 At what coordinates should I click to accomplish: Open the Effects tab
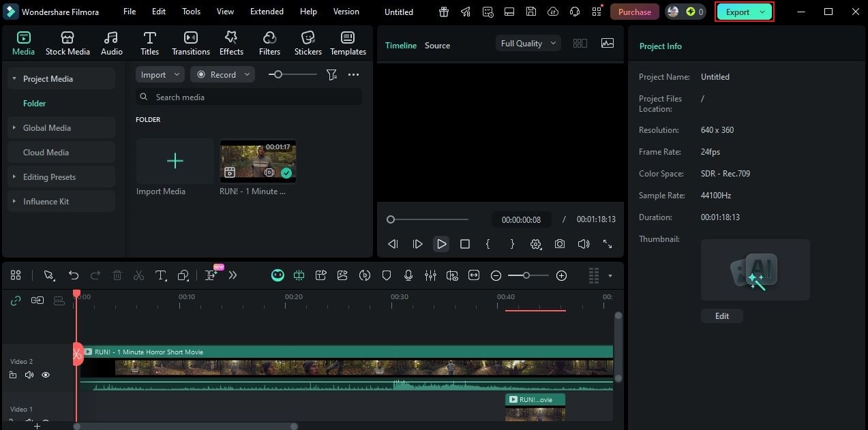pos(231,44)
